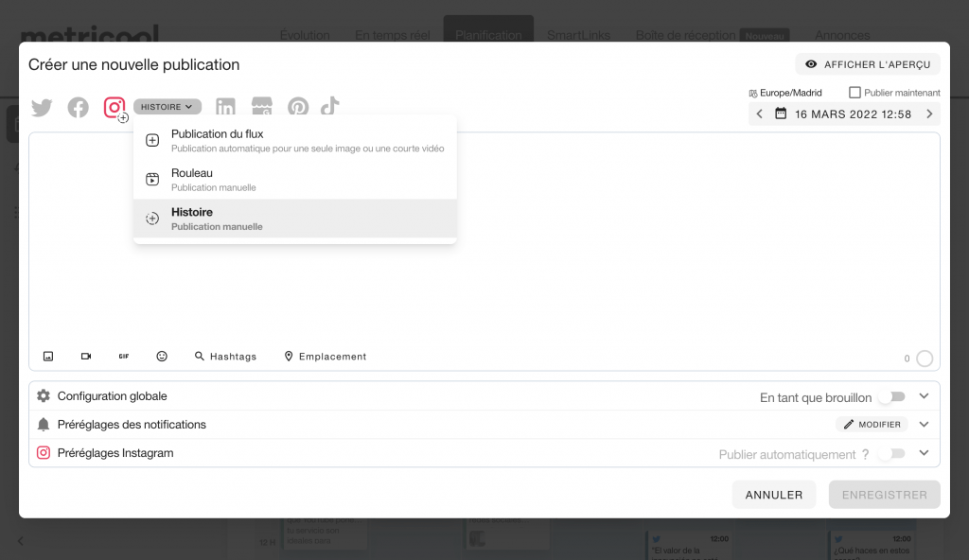Go to the previous date arrow
Image resolution: width=969 pixels, height=560 pixels.
tap(760, 114)
